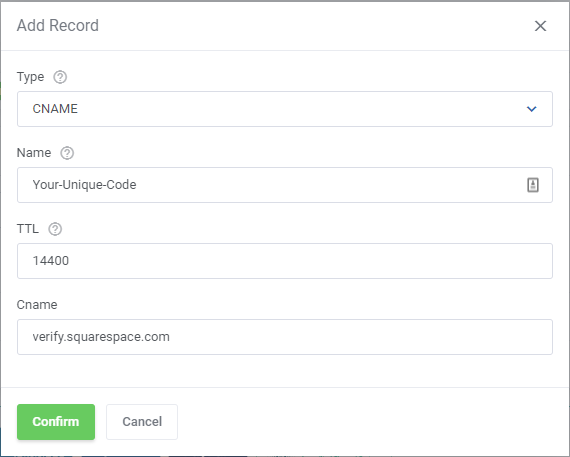Open the help tooltip beside Name
Screen dimensions: 570x457
pos(67,153)
